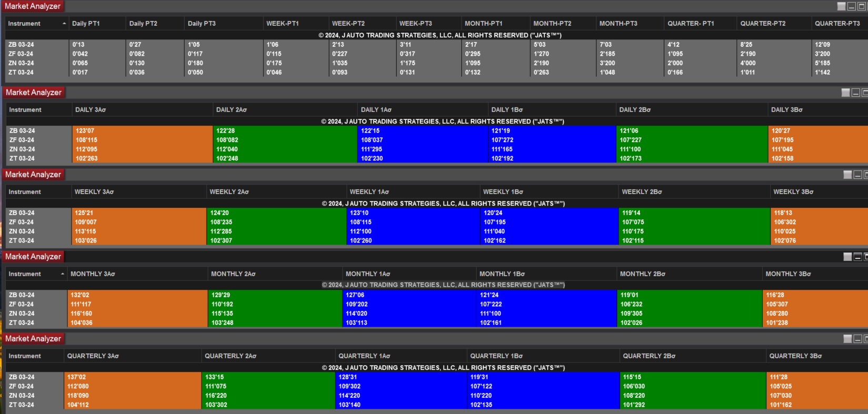The height and width of the screenshot is (414, 868).
Task: Select the orange cell showing 118'13
Action: point(819,213)
